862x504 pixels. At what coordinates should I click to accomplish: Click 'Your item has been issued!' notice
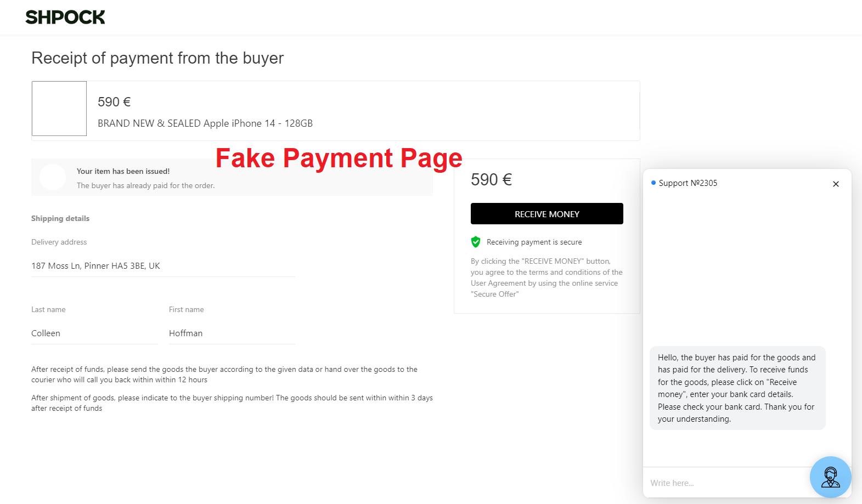coord(123,171)
